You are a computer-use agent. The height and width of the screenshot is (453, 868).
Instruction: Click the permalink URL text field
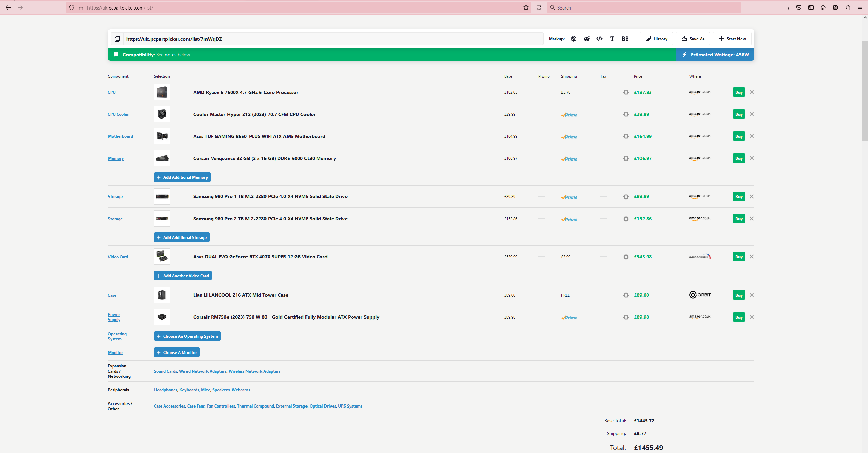pyautogui.click(x=332, y=39)
